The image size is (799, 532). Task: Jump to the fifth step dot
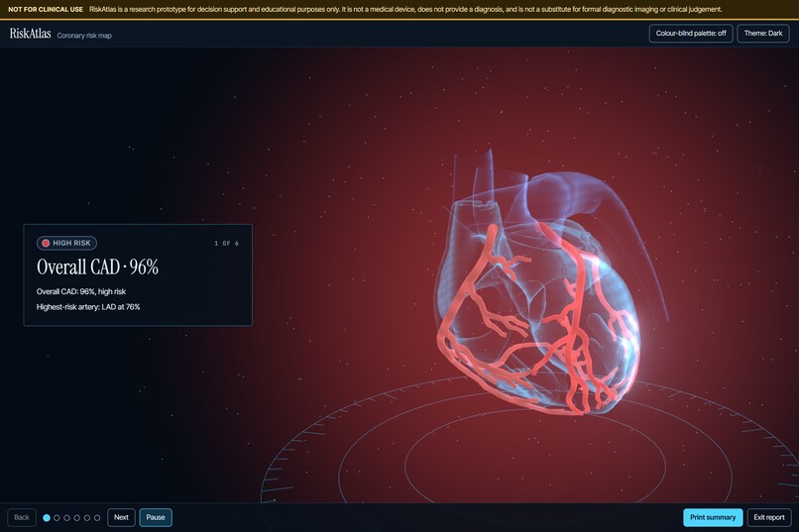[x=87, y=518]
